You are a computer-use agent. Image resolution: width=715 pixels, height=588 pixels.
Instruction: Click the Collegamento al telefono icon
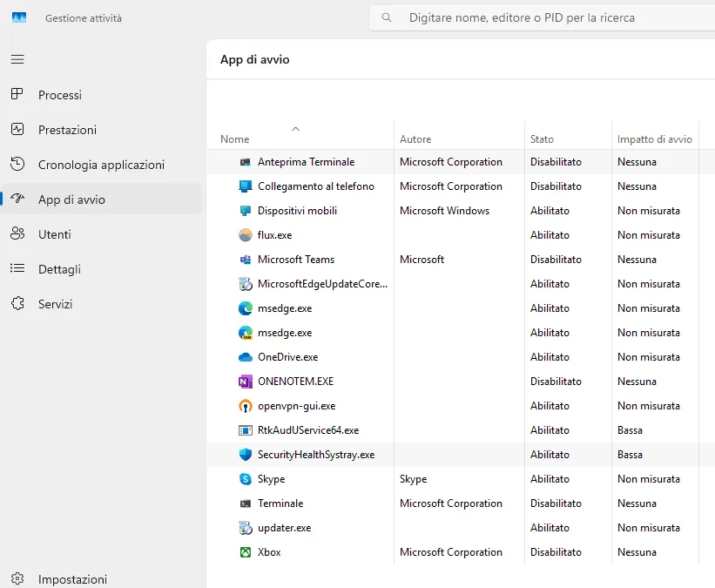click(x=246, y=186)
